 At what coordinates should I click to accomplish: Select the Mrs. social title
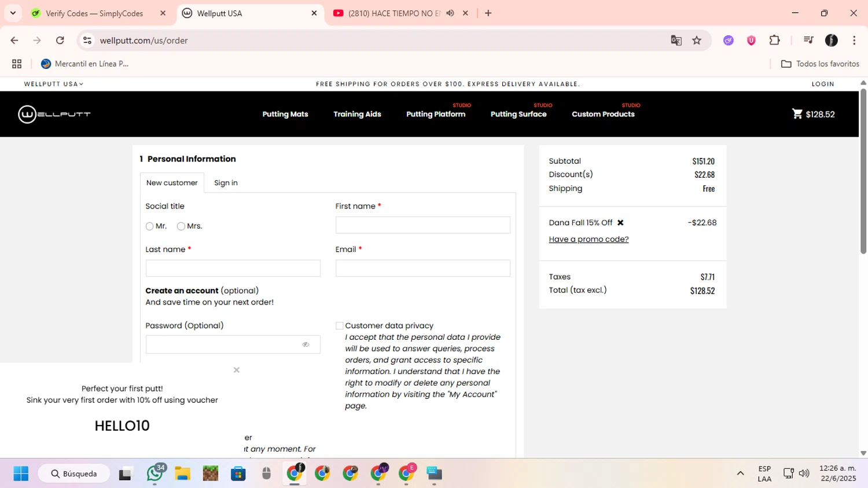(x=181, y=226)
